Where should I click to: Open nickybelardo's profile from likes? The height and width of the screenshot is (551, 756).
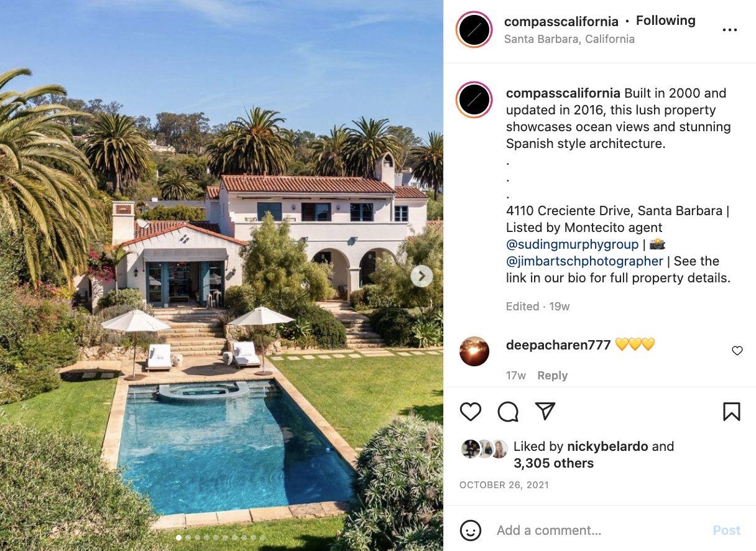click(x=607, y=447)
